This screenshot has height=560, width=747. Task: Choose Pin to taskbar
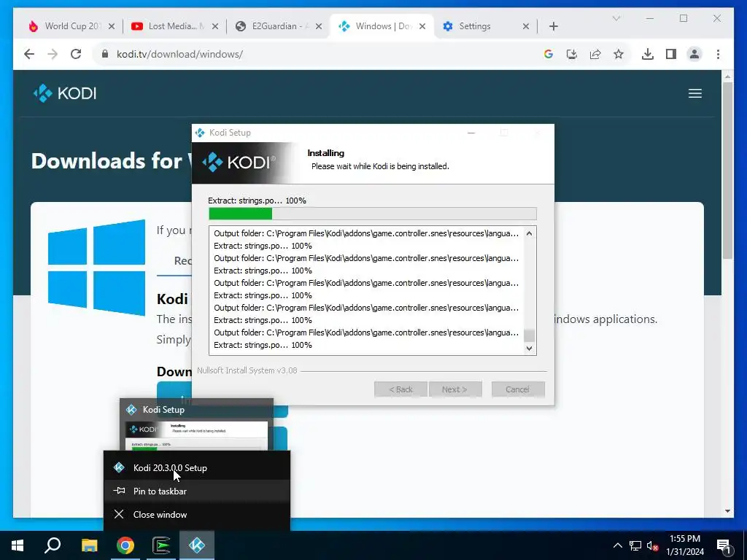click(x=197, y=491)
